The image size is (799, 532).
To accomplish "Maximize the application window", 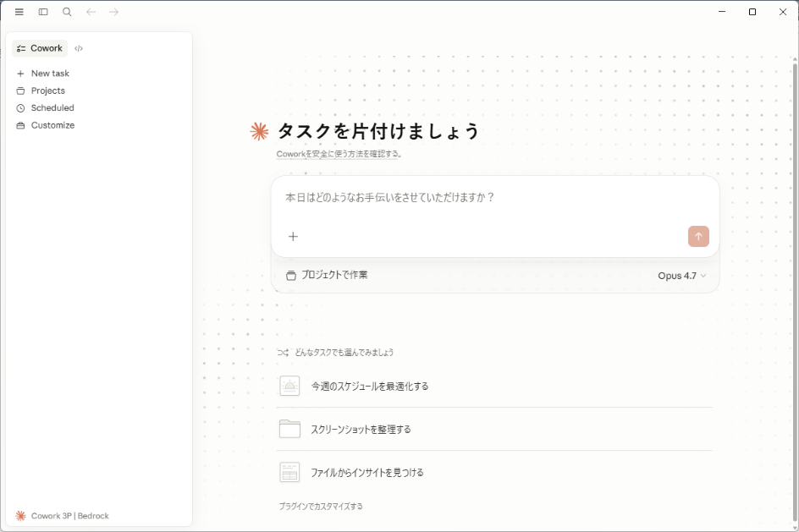I will (752, 12).
